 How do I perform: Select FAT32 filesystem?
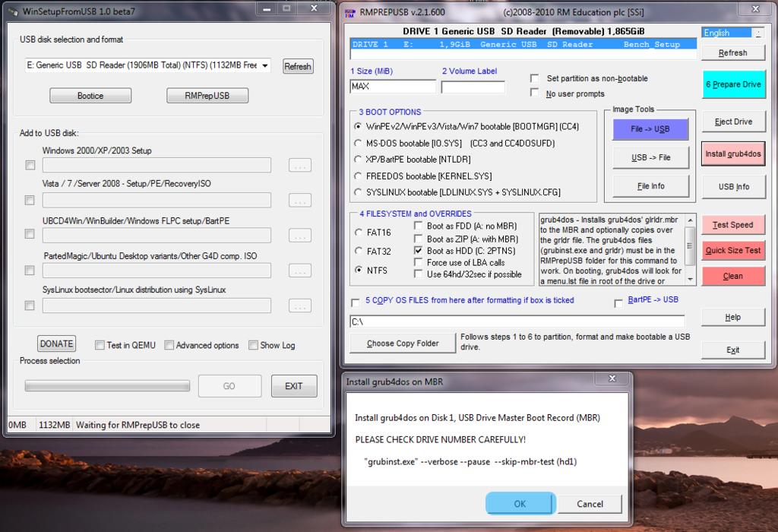coord(359,251)
